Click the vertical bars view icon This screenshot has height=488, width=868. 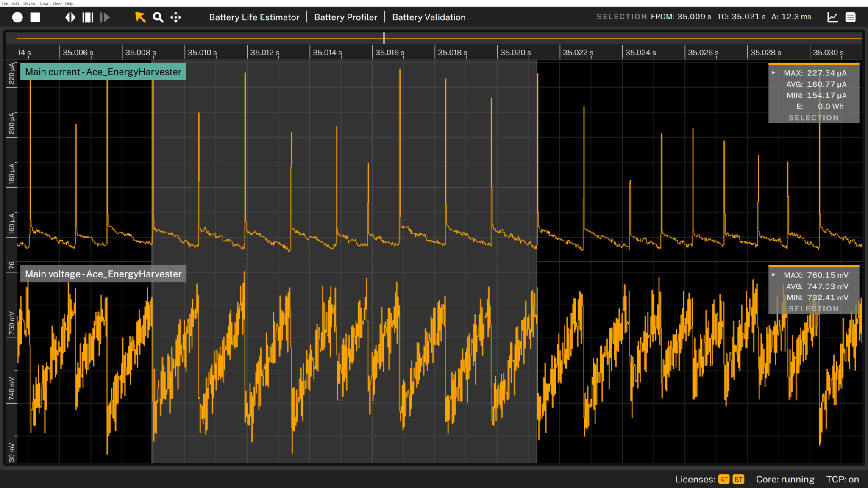point(88,17)
